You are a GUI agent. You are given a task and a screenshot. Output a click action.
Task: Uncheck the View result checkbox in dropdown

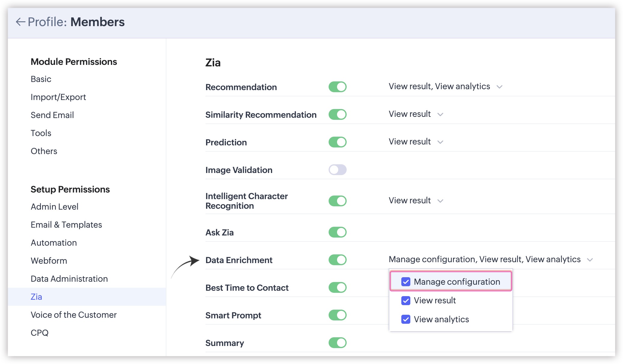point(406,301)
